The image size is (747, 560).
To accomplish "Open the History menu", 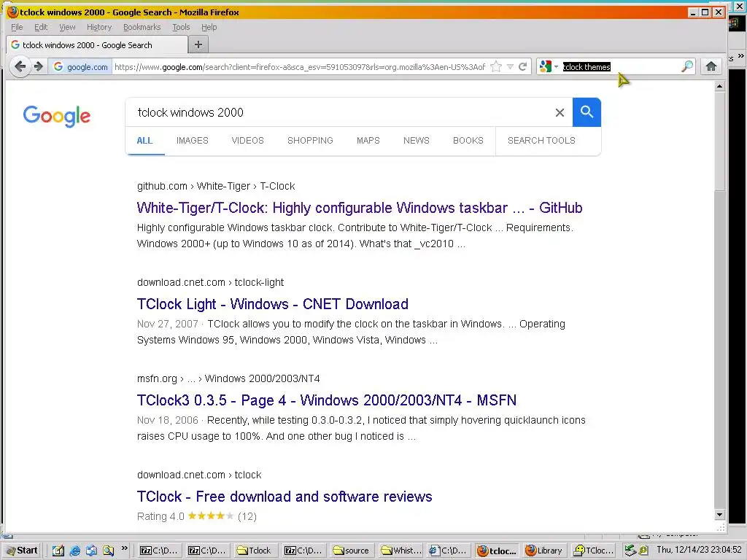I will coord(99,27).
